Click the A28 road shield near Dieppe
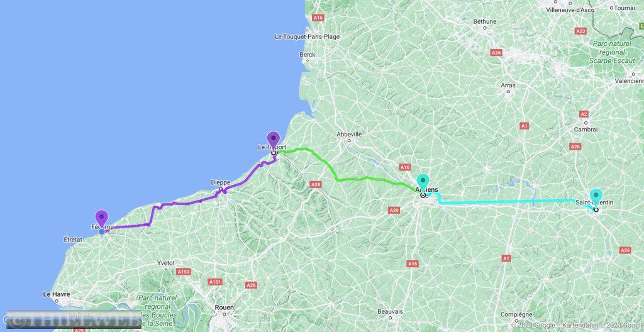The width and height of the screenshot is (644, 332). click(316, 185)
